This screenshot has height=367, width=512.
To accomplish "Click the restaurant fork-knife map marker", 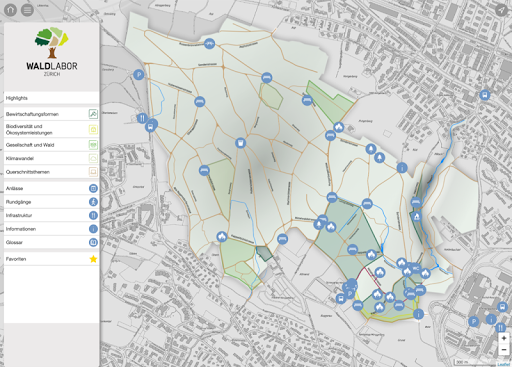I will [x=142, y=118].
